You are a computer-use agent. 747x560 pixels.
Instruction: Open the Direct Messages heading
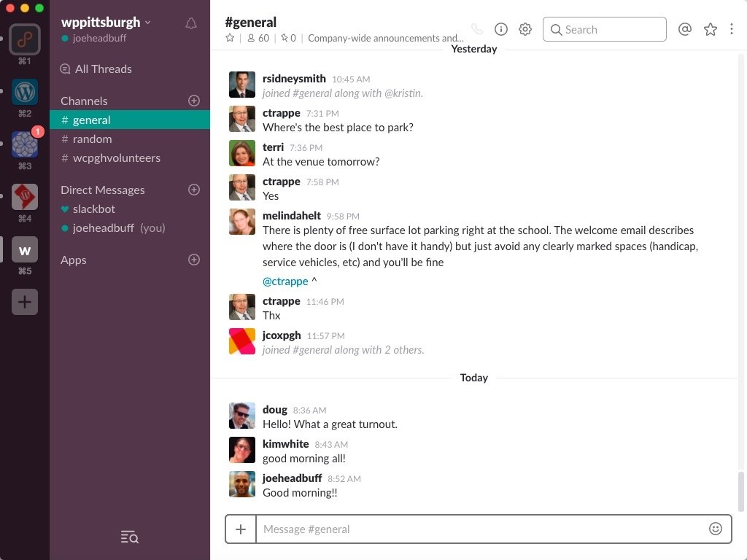point(102,190)
